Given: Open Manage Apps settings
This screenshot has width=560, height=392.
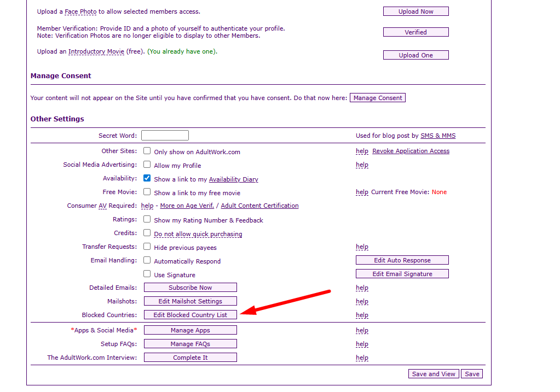Looking at the screenshot, I should (190, 330).
